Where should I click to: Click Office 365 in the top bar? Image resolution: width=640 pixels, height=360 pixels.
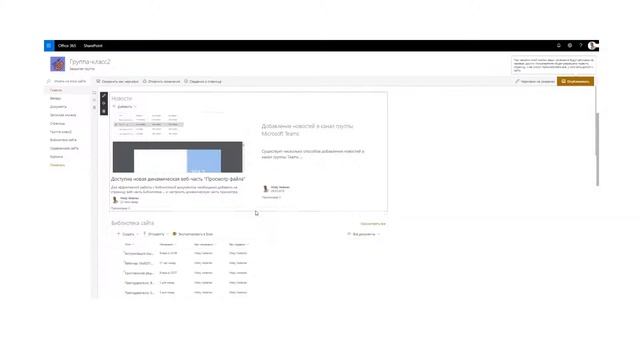click(67, 46)
